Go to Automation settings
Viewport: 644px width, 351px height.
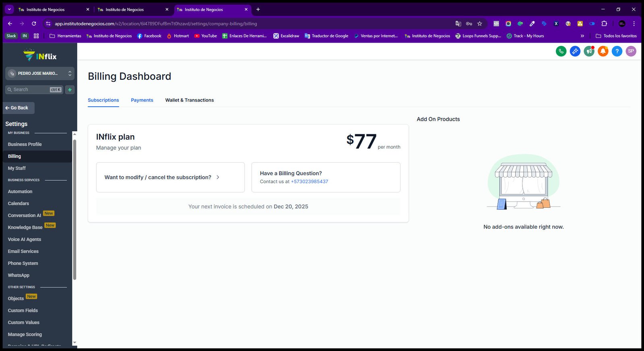20,192
